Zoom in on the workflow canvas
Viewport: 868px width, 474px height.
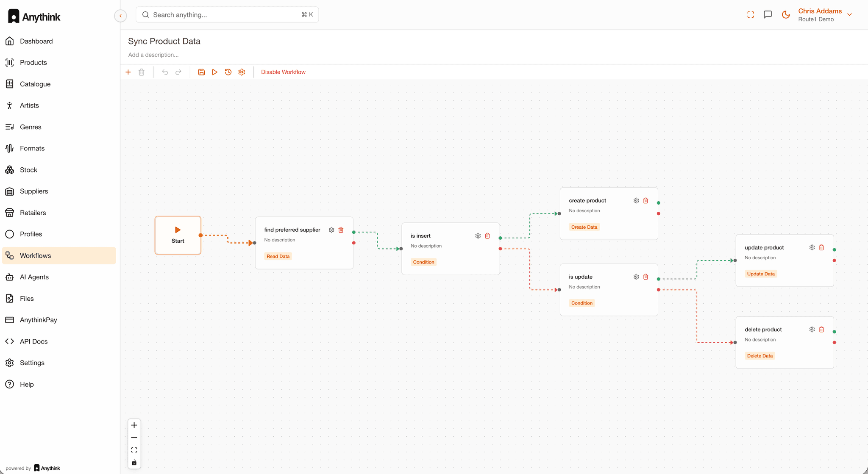[x=134, y=425]
